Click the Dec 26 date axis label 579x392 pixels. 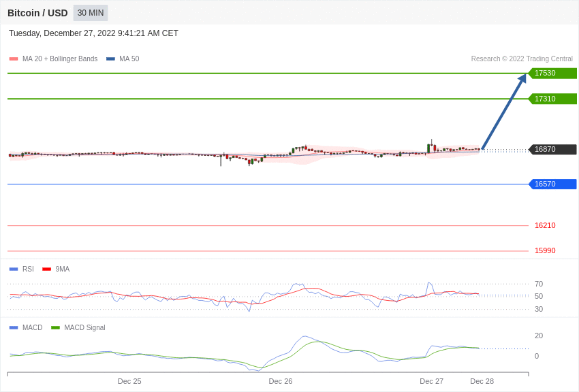(x=281, y=381)
